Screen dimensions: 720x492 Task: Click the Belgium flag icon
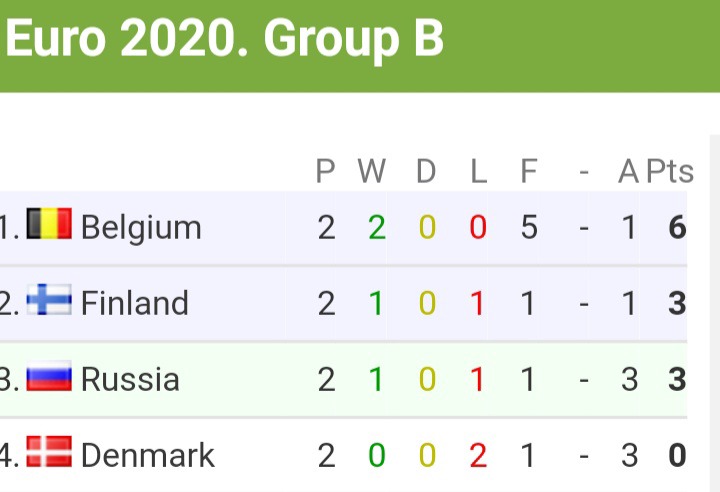point(49,224)
